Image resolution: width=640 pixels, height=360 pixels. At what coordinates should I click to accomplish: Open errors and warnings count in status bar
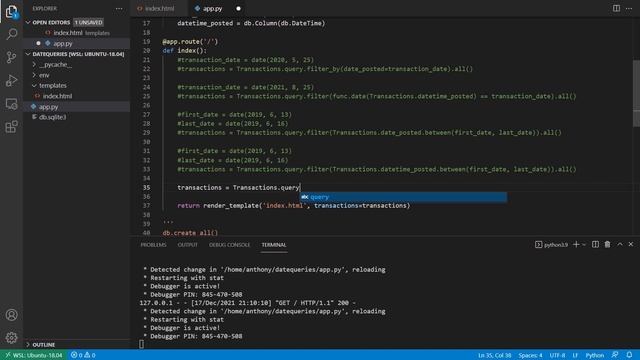83,355
